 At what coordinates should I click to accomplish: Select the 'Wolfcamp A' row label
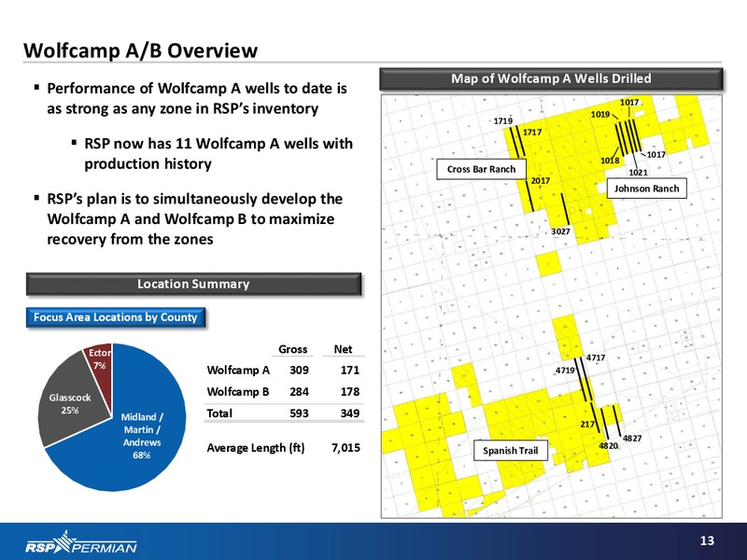pos(238,370)
